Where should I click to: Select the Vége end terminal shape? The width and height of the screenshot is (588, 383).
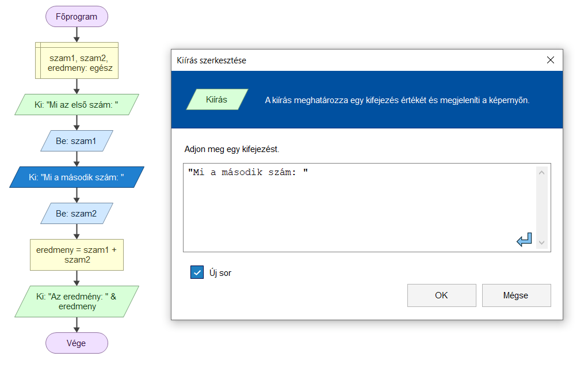click(77, 343)
